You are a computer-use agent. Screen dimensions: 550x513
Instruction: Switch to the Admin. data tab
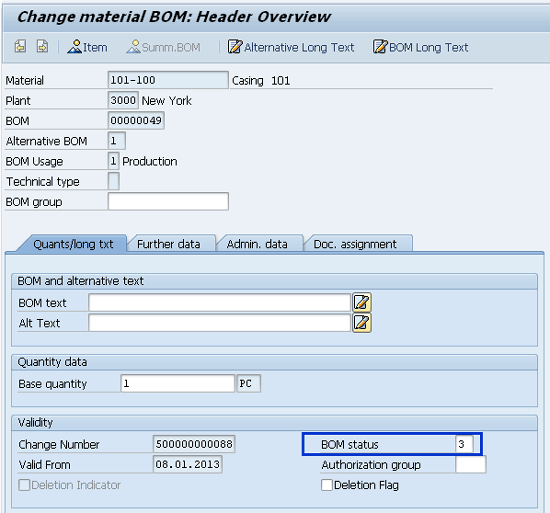pos(257,244)
